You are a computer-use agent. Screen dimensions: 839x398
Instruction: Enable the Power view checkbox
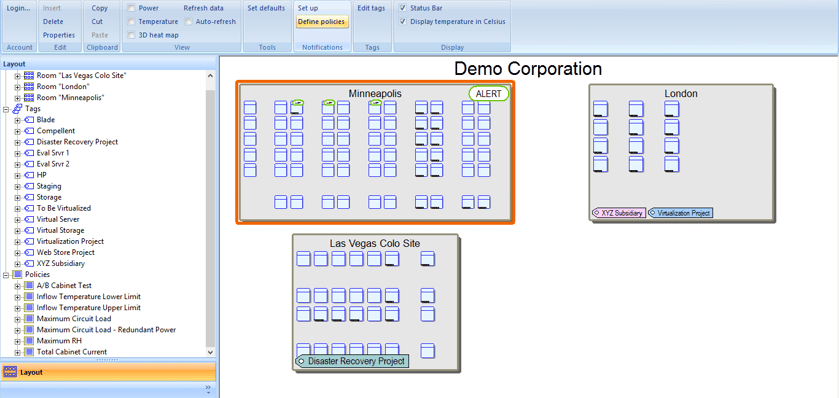131,8
